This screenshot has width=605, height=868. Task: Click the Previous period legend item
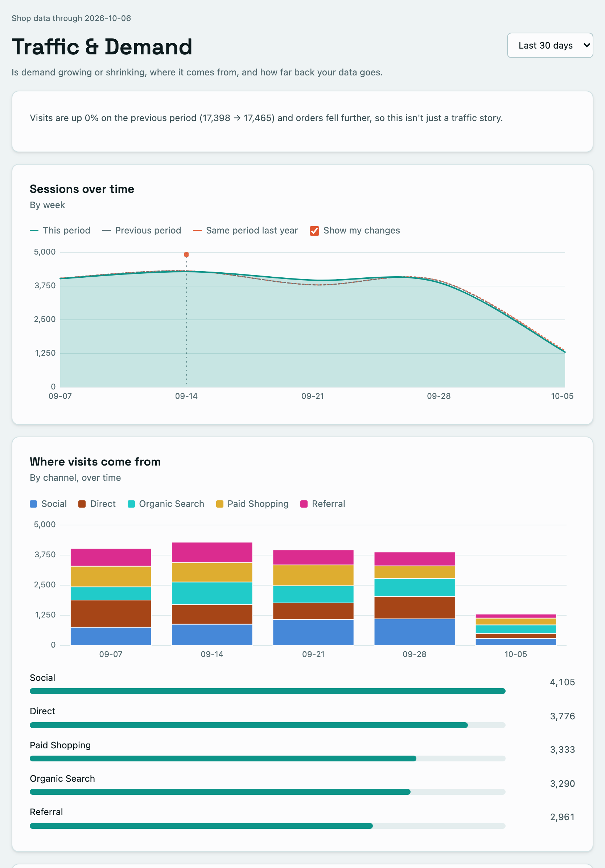coord(142,231)
